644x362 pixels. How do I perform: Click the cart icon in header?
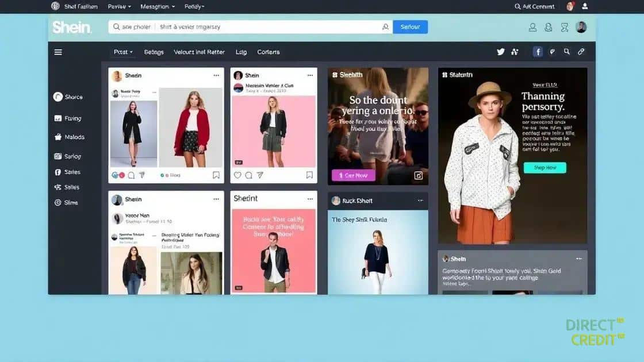[565, 28]
